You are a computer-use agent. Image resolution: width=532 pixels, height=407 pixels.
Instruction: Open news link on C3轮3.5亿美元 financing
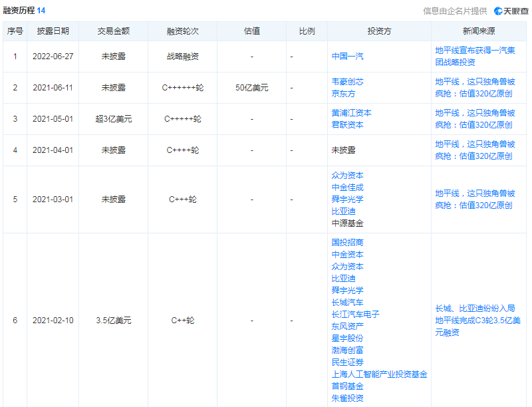pos(477,321)
